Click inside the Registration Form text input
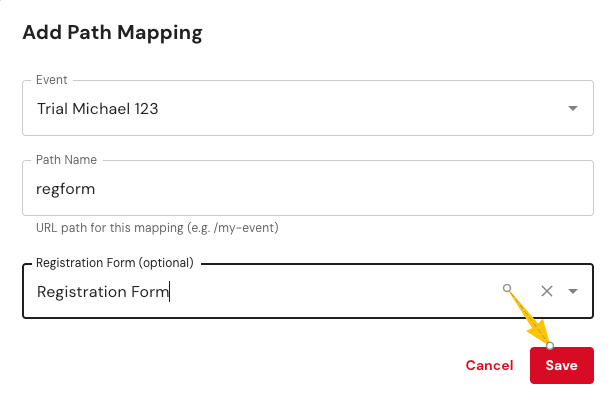The height and width of the screenshot is (405, 613). [x=260, y=291]
